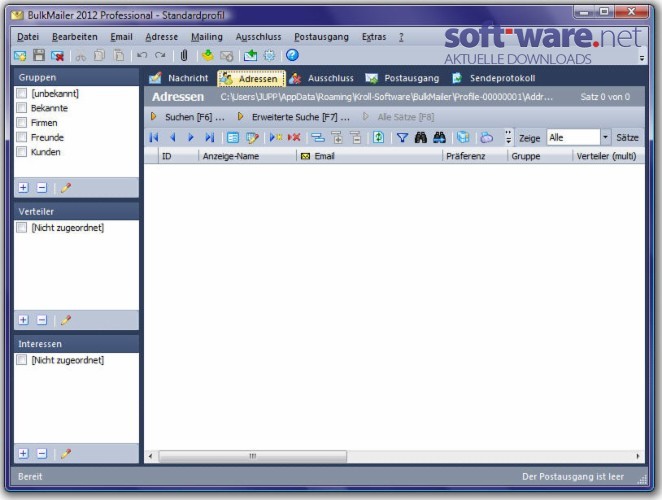
Task: Switch to the Postausgang tab
Action: 402,78
